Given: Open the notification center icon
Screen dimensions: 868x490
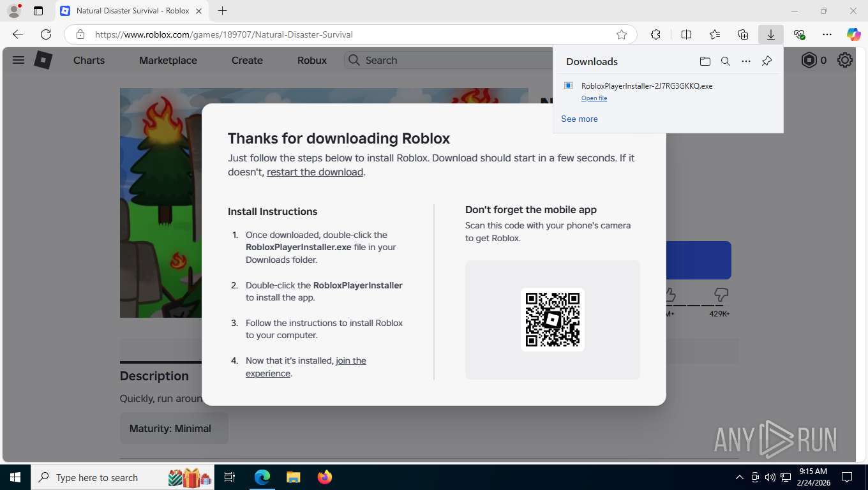Looking at the screenshot, I should 847,477.
